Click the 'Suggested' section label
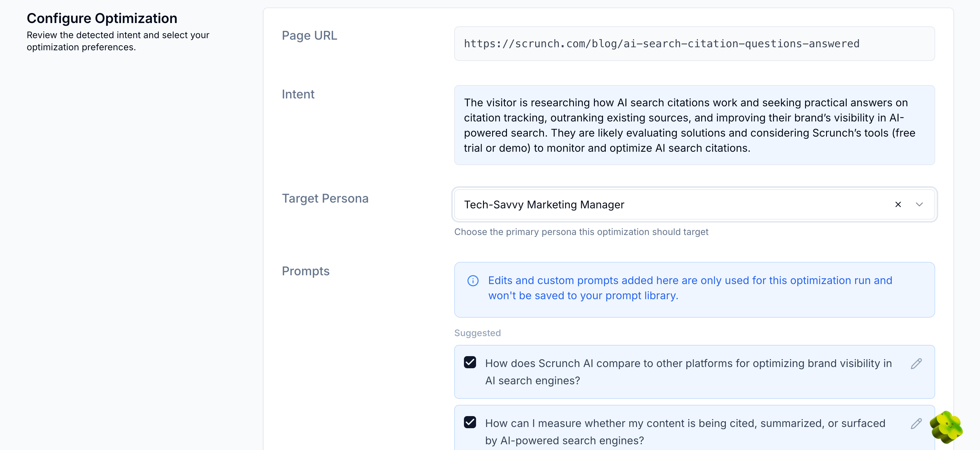 [x=478, y=333]
